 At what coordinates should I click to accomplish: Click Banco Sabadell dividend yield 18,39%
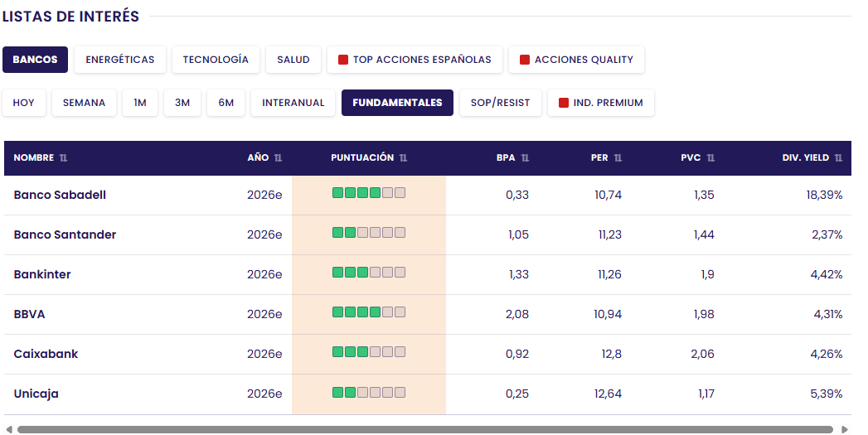pyautogui.click(x=824, y=195)
